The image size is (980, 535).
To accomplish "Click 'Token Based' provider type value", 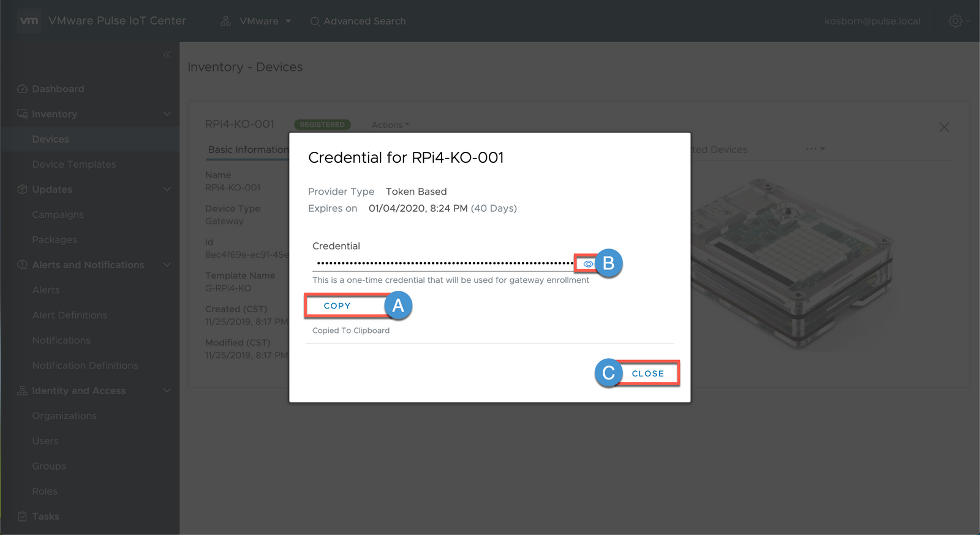I will click(x=417, y=192).
